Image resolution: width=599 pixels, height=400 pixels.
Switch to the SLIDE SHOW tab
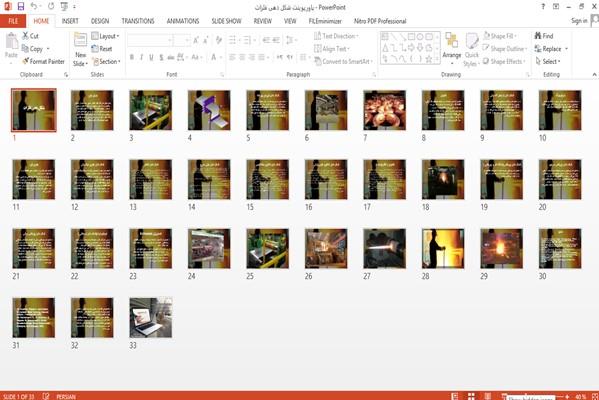point(227,21)
